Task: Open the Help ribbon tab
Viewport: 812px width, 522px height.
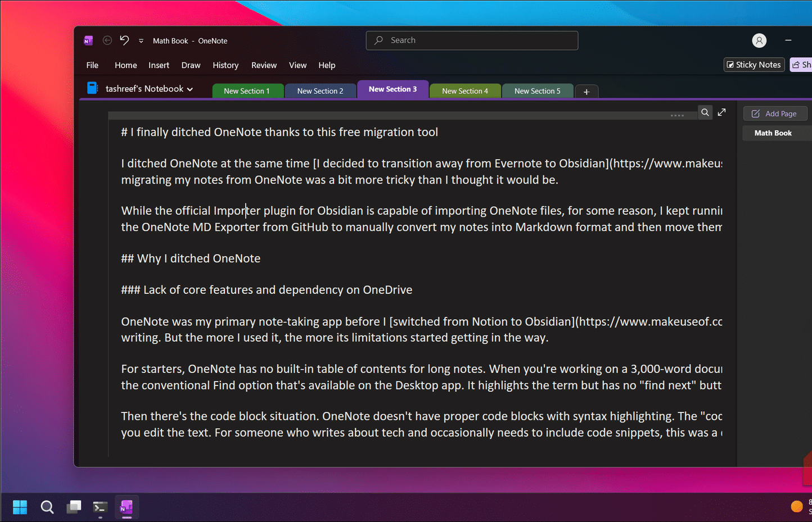Action: click(x=327, y=65)
